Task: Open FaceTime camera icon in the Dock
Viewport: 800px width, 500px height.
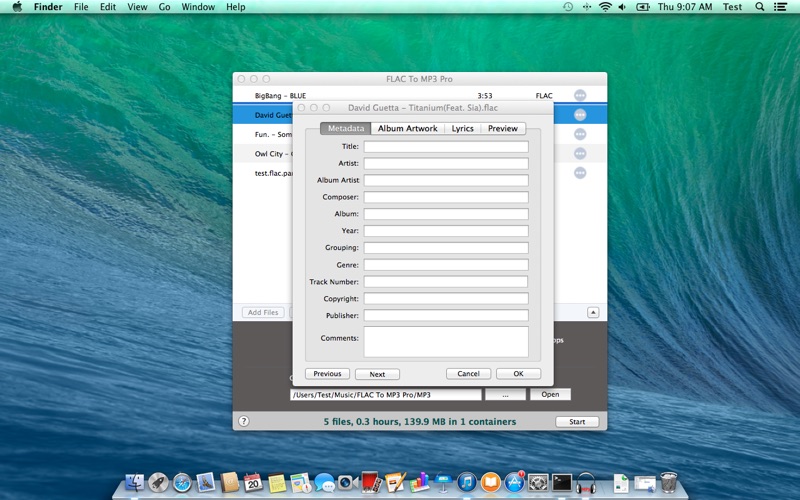Action: click(x=348, y=482)
